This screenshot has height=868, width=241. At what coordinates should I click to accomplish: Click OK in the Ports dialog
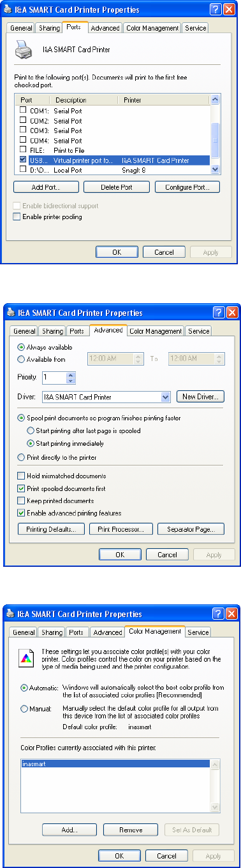coord(117,252)
